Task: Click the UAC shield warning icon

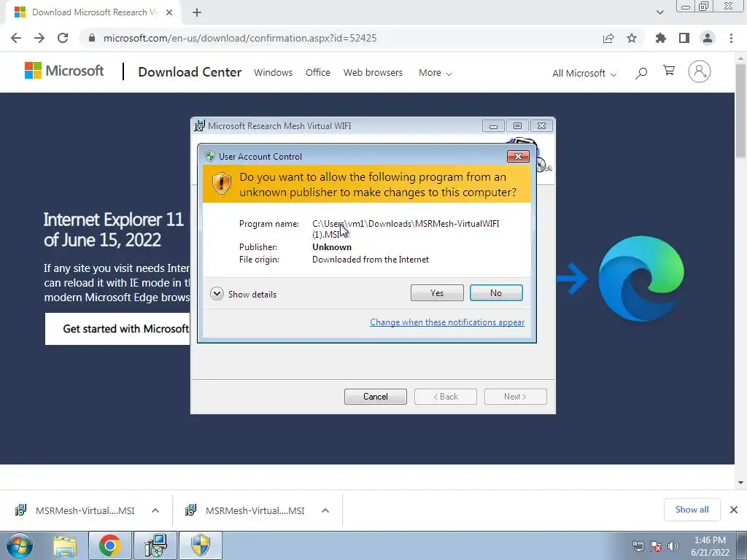Action: [222, 183]
